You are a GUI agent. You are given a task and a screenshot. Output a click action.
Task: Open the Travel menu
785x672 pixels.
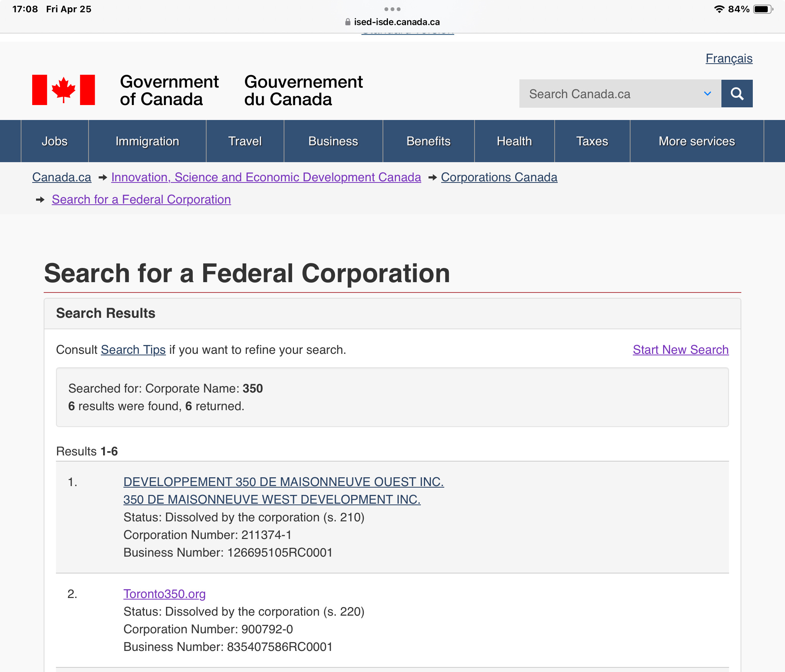(245, 141)
